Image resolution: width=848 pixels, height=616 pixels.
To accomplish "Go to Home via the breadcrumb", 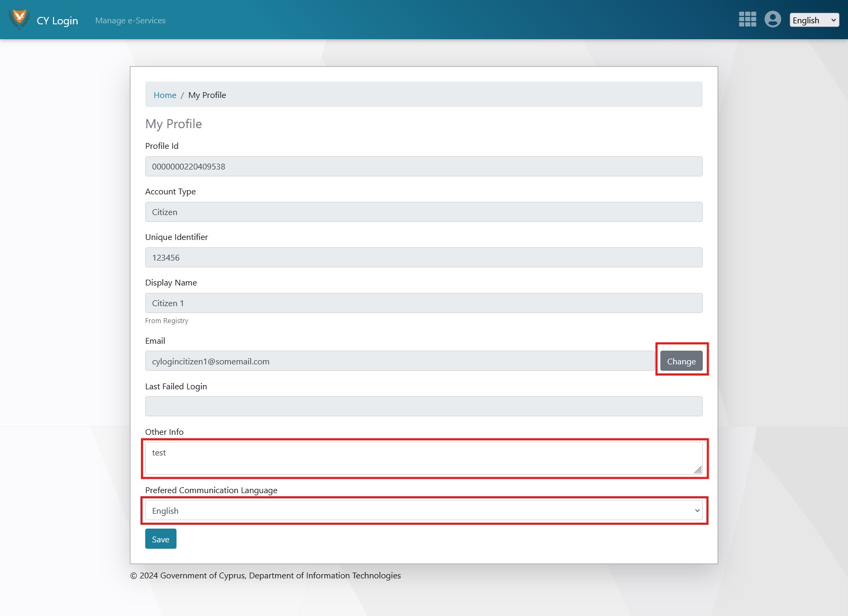I will [165, 95].
